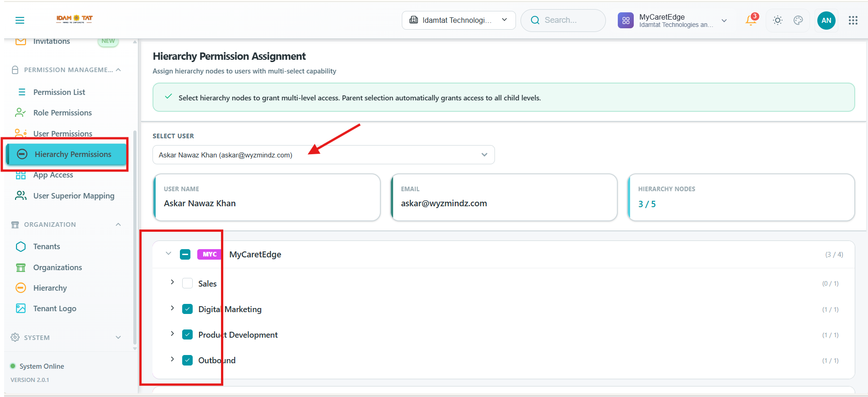Image resolution: width=868 pixels, height=397 pixels.
Task: Click the Hierarchy sidebar icon
Action: click(21, 288)
